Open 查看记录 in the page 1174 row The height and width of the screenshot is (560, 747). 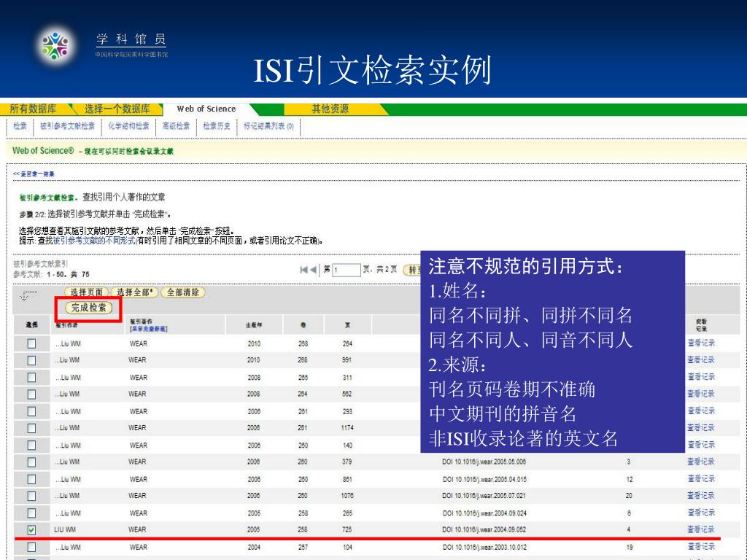(701, 427)
